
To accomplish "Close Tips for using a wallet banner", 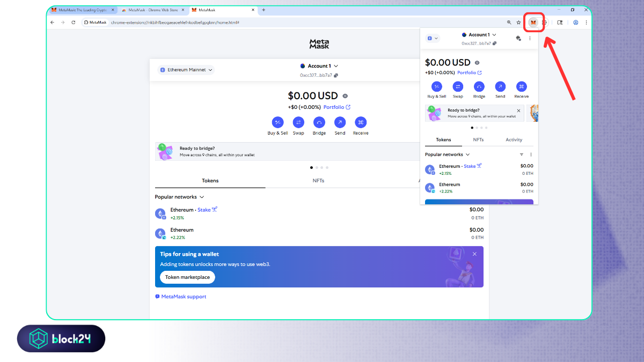I will pyautogui.click(x=474, y=254).
